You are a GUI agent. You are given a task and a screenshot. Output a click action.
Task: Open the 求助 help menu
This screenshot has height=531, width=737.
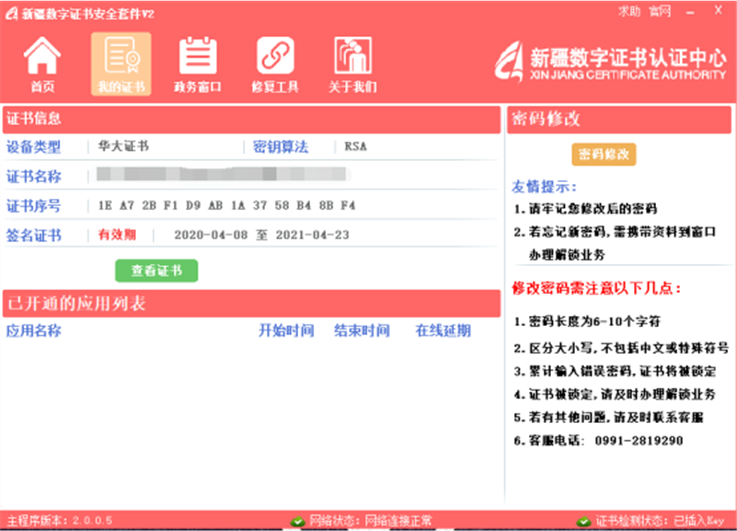pyautogui.click(x=628, y=11)
